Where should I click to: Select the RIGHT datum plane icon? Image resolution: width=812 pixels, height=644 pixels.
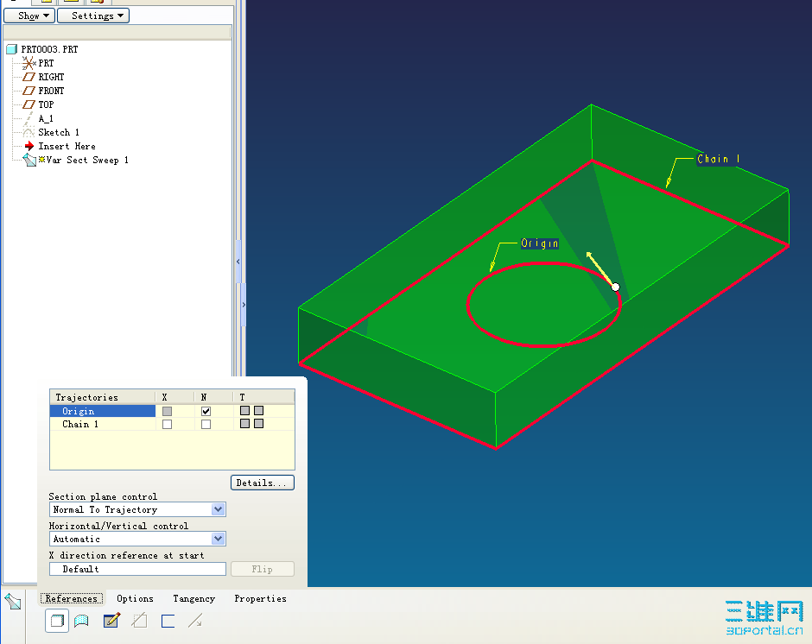29,77
